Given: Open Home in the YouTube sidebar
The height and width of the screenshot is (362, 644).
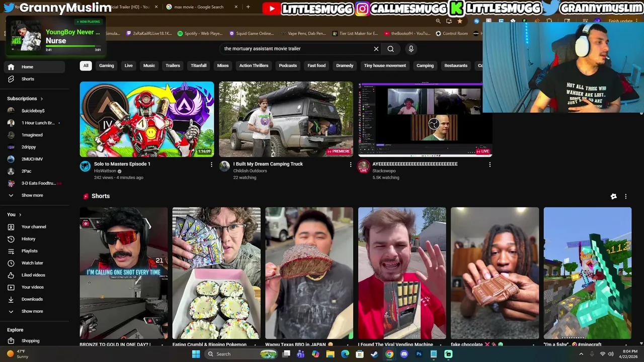Looking at the screenshot, I should click(33, 67).
